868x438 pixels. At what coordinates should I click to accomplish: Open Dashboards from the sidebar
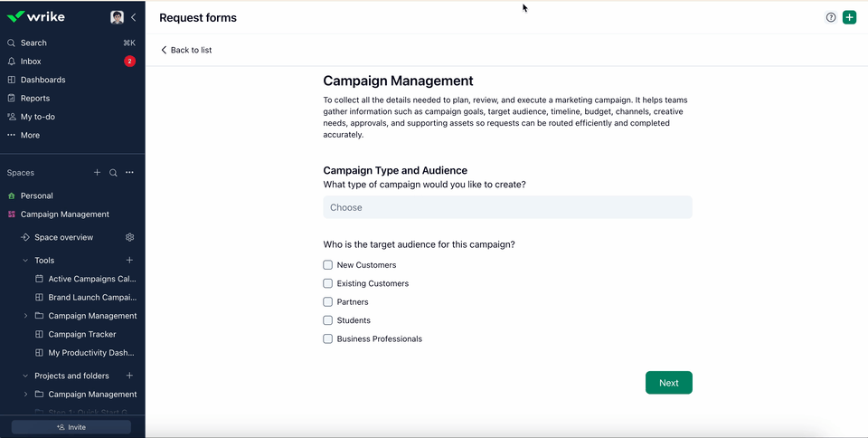point(42,80)
